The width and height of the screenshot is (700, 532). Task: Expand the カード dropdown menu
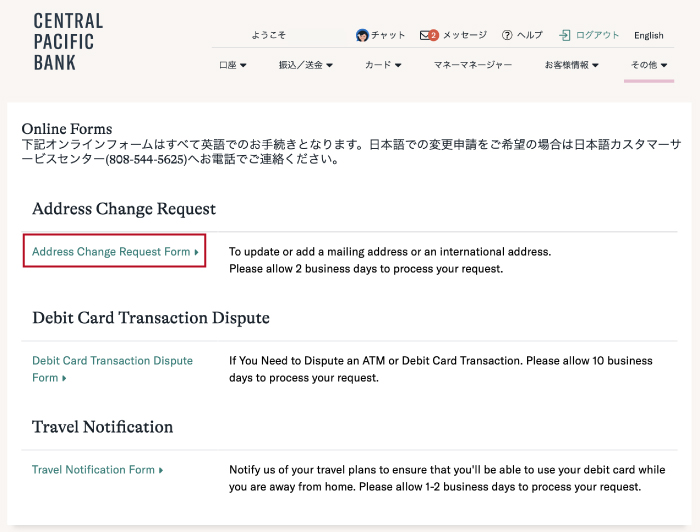383,65
